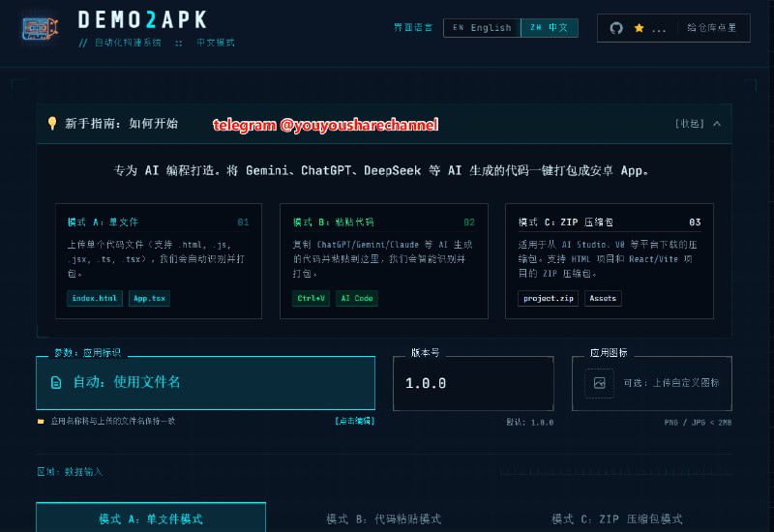Switch to 模式 C：ZIP 压缩包模式 tab

[x=616, y=518]
